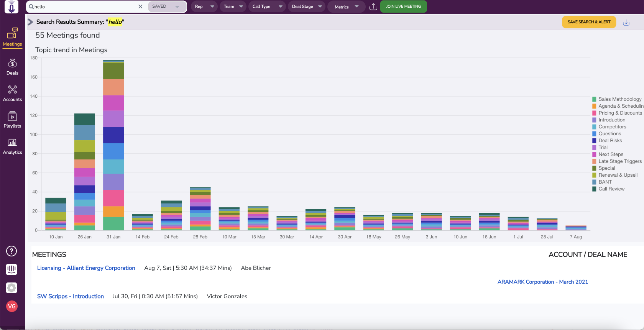Expand the Deal Stage filter dropdown
This screenshot has height=330, width=644.
pos(306,7)
